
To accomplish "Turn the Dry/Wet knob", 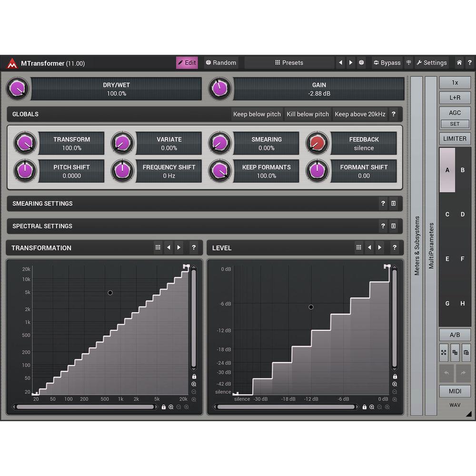I will 18,89.
